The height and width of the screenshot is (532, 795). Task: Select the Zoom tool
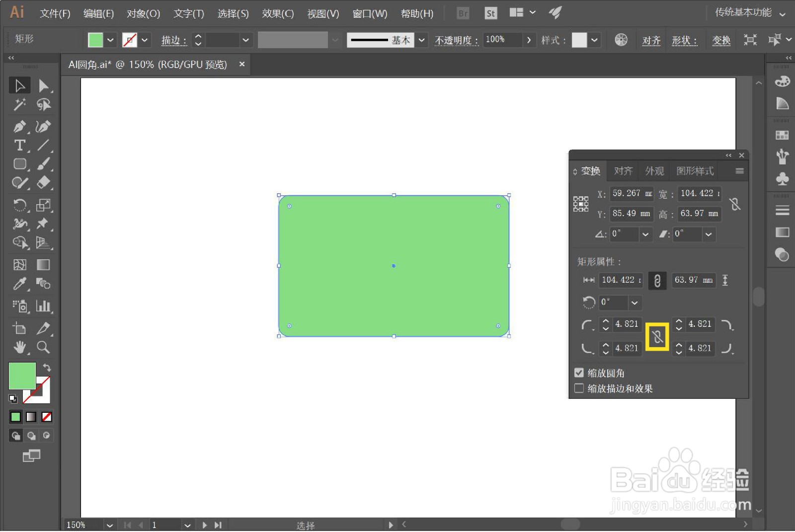[x=44, y=347]
